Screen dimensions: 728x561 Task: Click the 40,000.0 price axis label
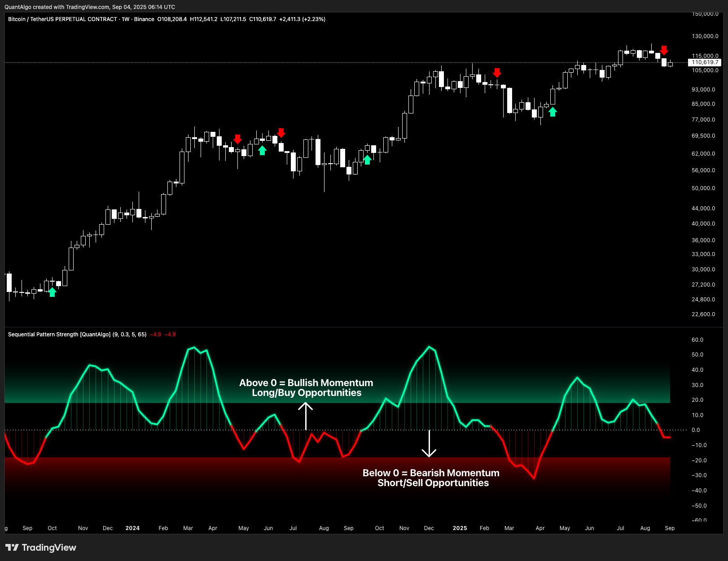(x=704, y=224)
